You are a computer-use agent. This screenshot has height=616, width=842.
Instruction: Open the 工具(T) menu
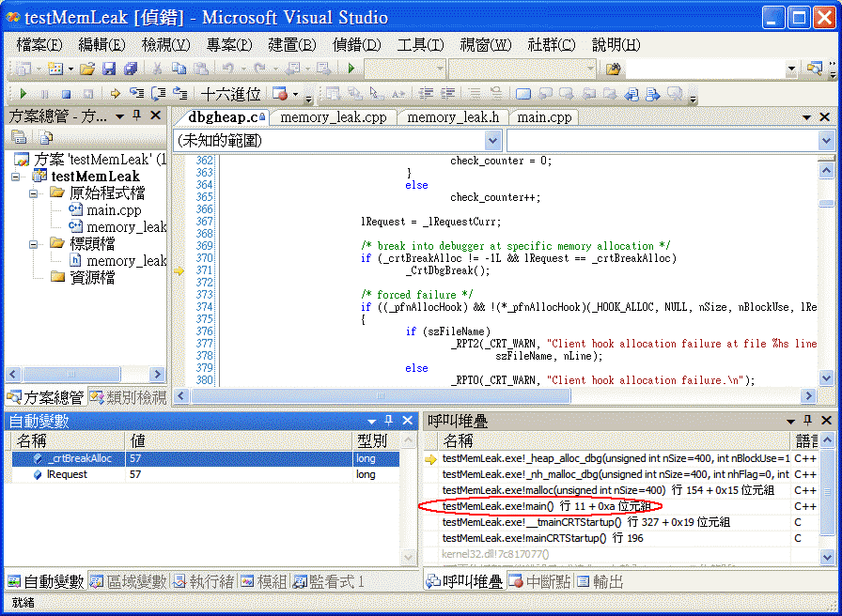coord(420,45)
